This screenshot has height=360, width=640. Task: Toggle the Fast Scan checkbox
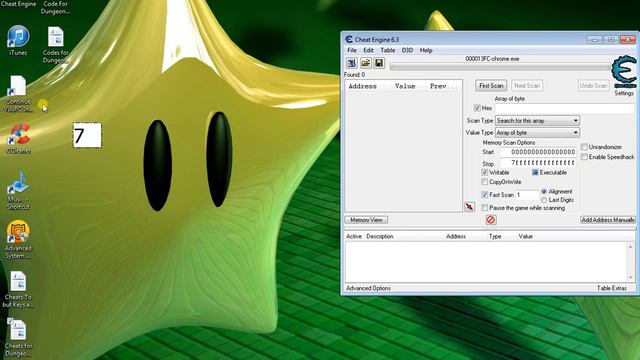pyautogui.click(x=484, y=195)
